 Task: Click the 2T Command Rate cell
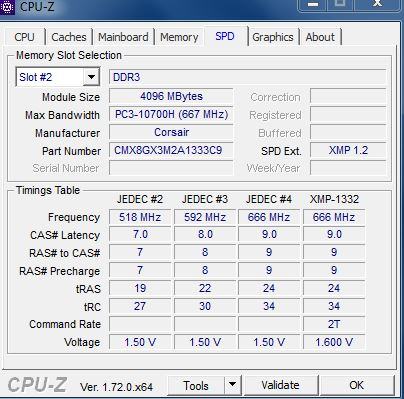click(x=334, y=324)
